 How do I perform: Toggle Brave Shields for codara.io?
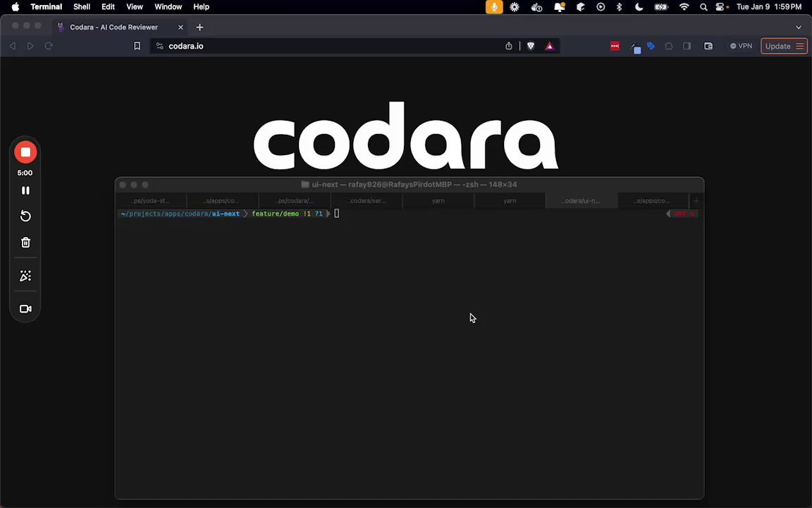(531, 46)
